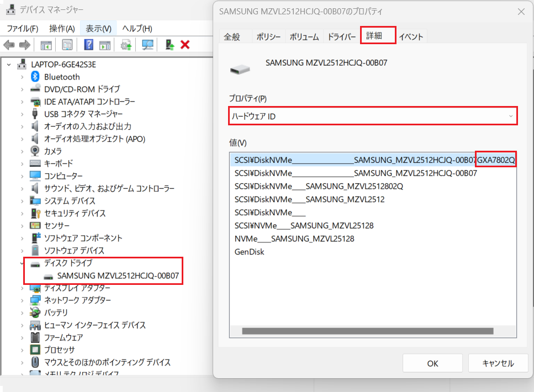Image resolution: width=534 pixels, height=392 pixels.
Task: Select the オーディオ処理オブジェクト (APO) tree item
Action: [94, 139]
